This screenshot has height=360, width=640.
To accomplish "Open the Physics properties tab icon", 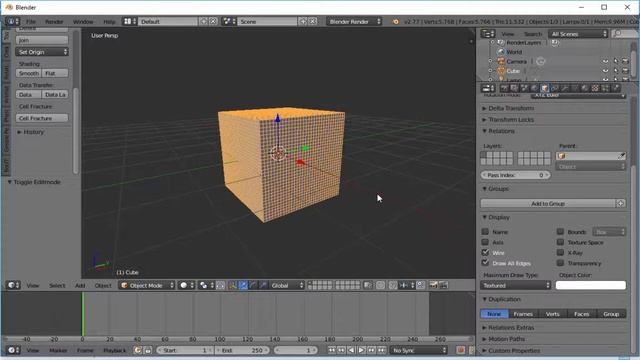I will [616, 88].
